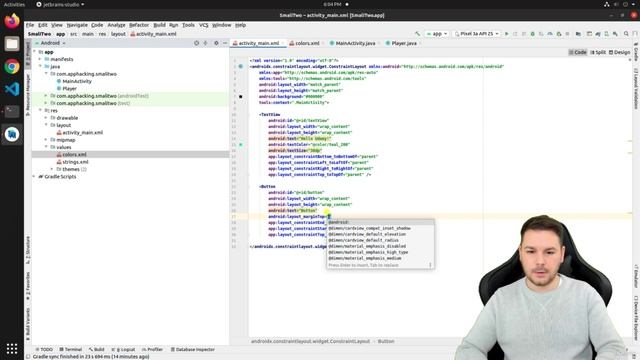Expand the manifests folder

pyautogui.click(x=40, y=59)
